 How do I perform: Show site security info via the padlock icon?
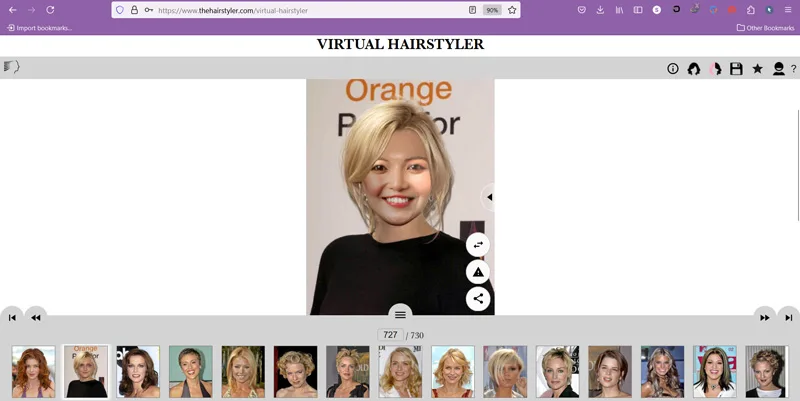pos(134,10)
